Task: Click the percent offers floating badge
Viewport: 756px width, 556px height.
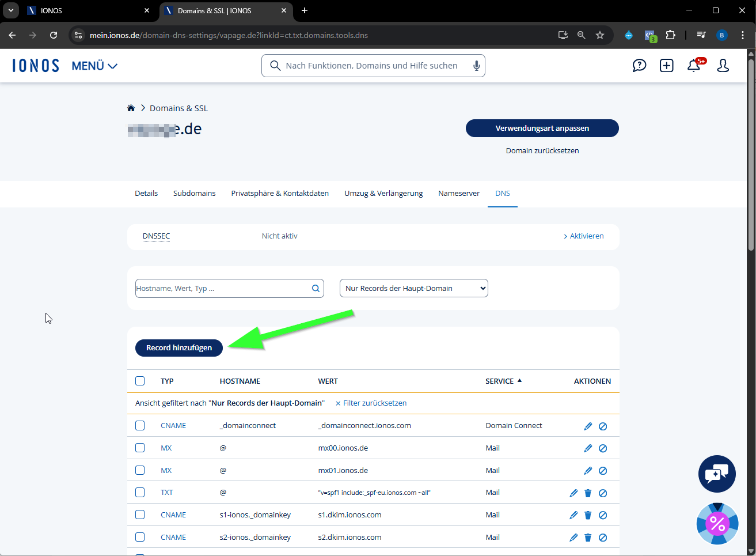Action: pyautogui.click(x=717, y=523)
